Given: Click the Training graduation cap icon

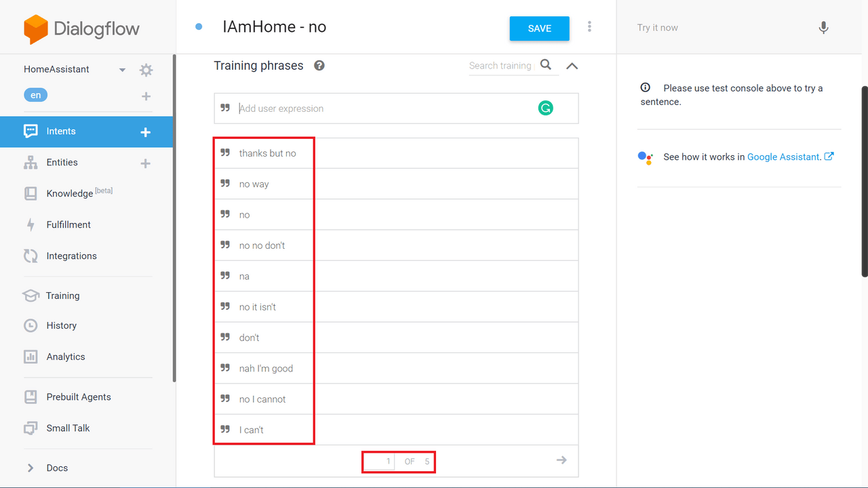Looking at the screenshot, I should click(31, 296).
